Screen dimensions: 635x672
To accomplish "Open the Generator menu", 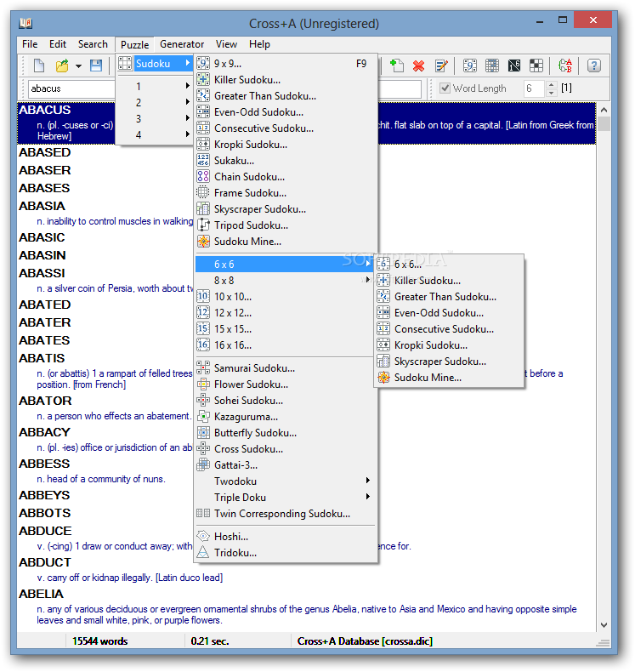I will click(x=182, y=44).
